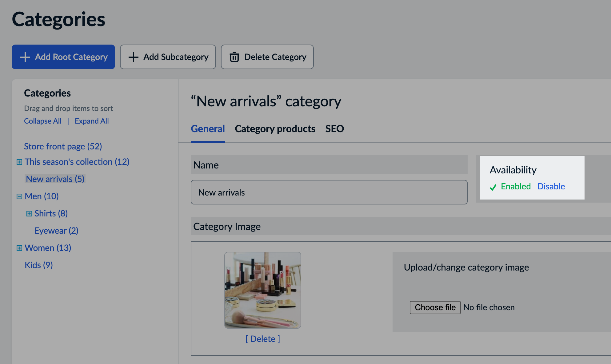
Task: Click the Enabled availability status
Action: click(516, 186)
